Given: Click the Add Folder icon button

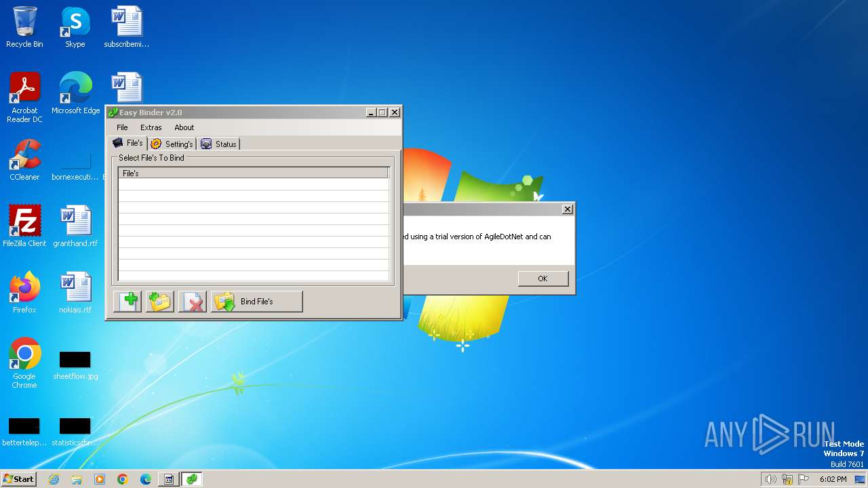Looking at the screenshot, I should [x=160, y=302].
